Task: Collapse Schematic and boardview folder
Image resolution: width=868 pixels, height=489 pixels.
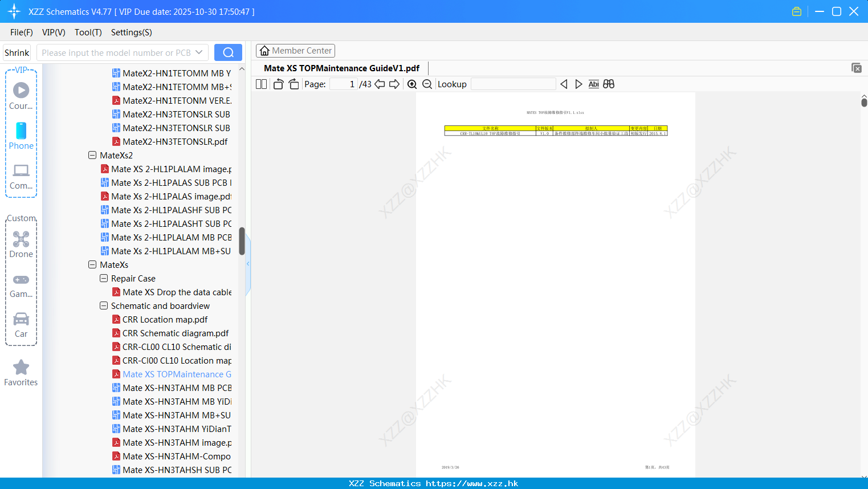Action: 104,305
